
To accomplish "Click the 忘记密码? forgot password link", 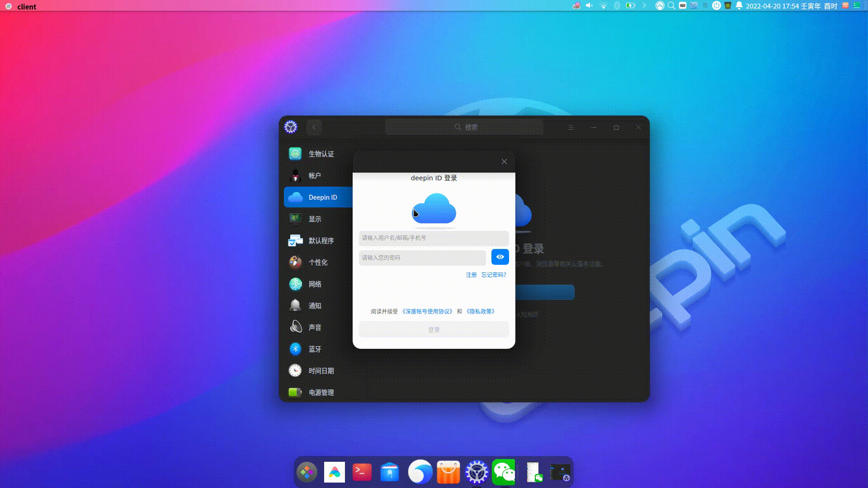I will [494, 275].
